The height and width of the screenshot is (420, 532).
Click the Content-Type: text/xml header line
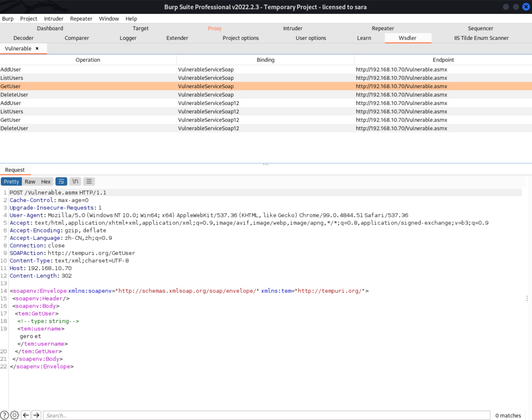pos(69,261)
